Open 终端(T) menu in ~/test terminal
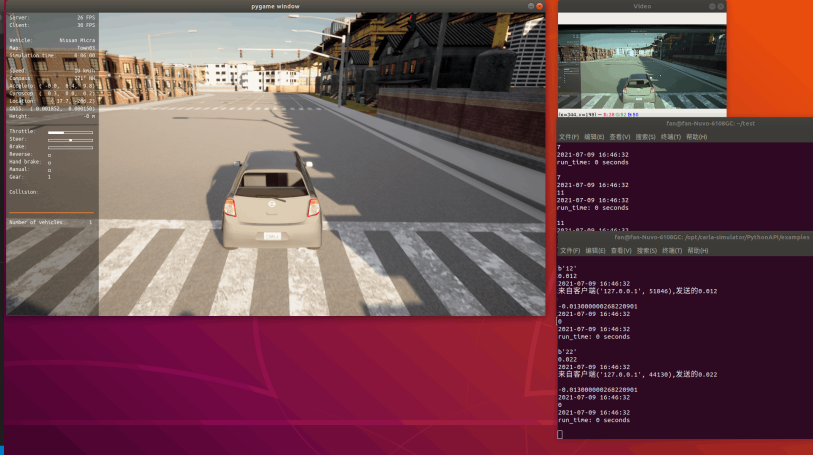 [671, 137]
